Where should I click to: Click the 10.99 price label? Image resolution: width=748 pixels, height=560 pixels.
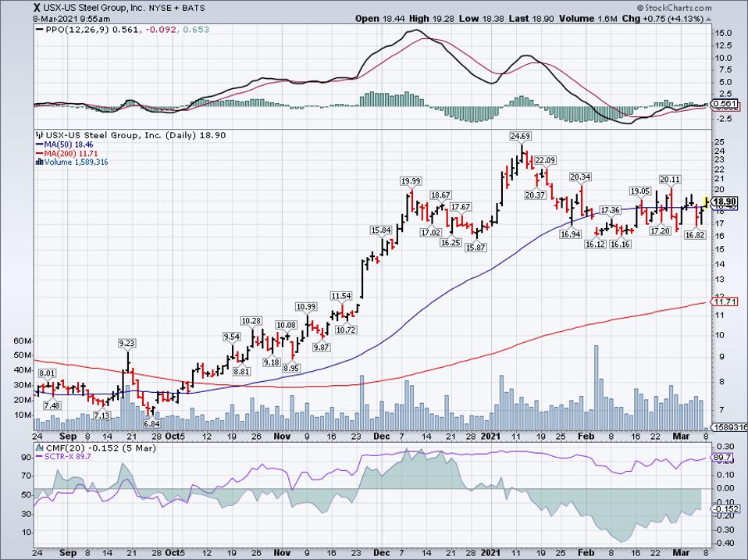[x=306, y=307]
